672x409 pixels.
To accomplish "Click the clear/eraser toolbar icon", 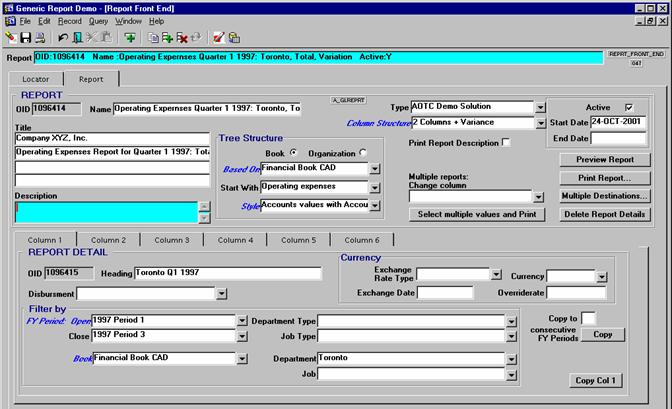I will 10,38.
